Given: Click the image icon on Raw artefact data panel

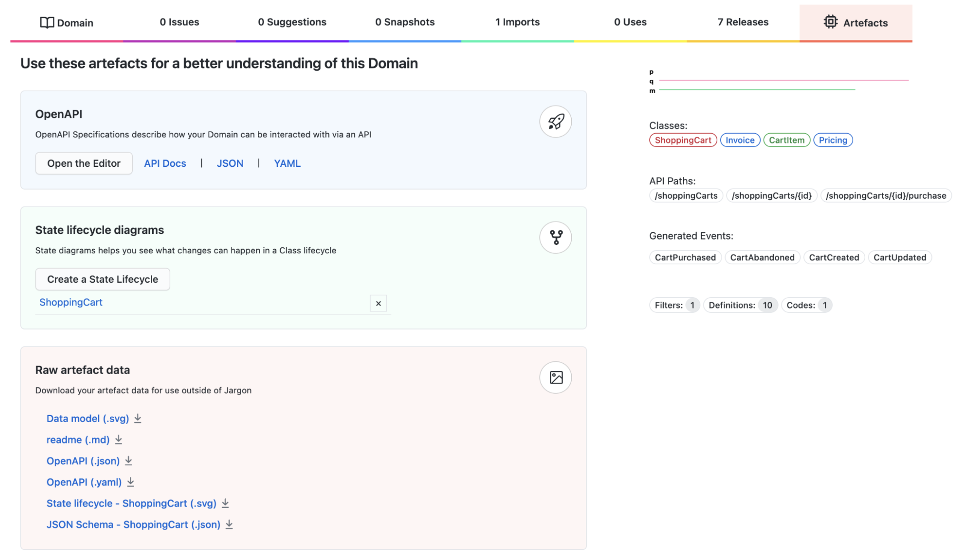Looking at the screenshot, I should [556, 377].
